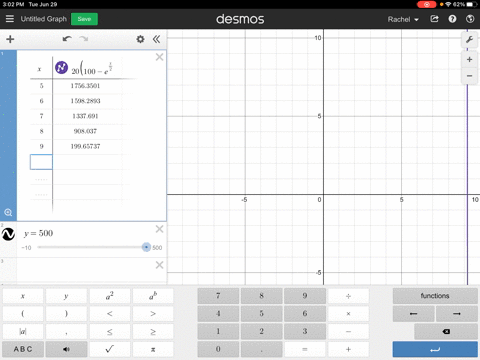
Task: Open the language globe icon
Action: click(470, 19)
